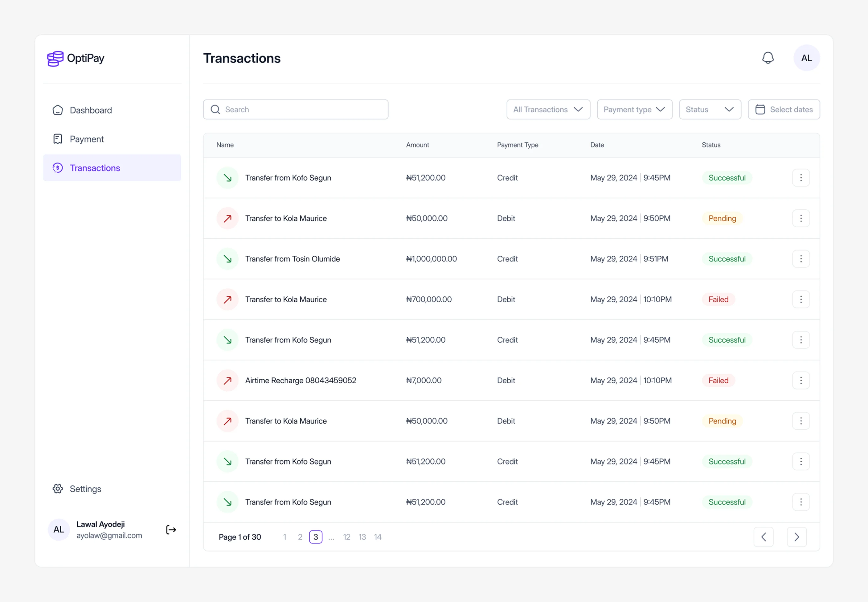Click Transactions page heading

[x=242, y=58]
